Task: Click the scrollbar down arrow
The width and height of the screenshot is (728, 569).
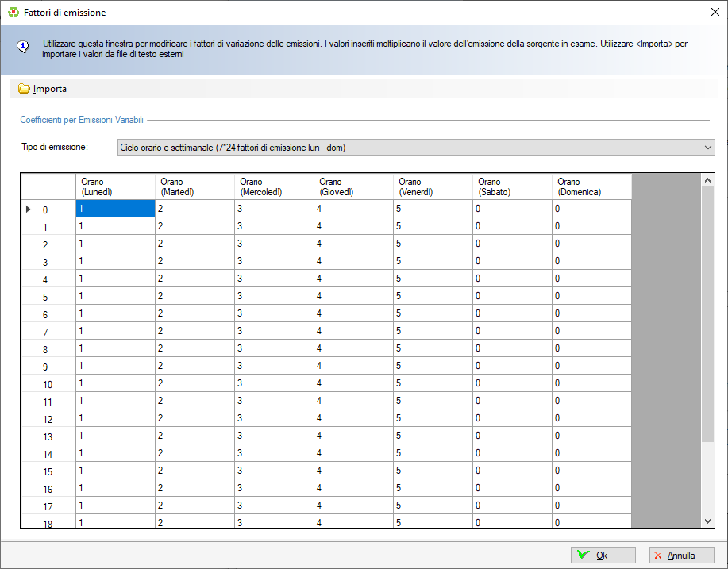Action: (708, 521)
